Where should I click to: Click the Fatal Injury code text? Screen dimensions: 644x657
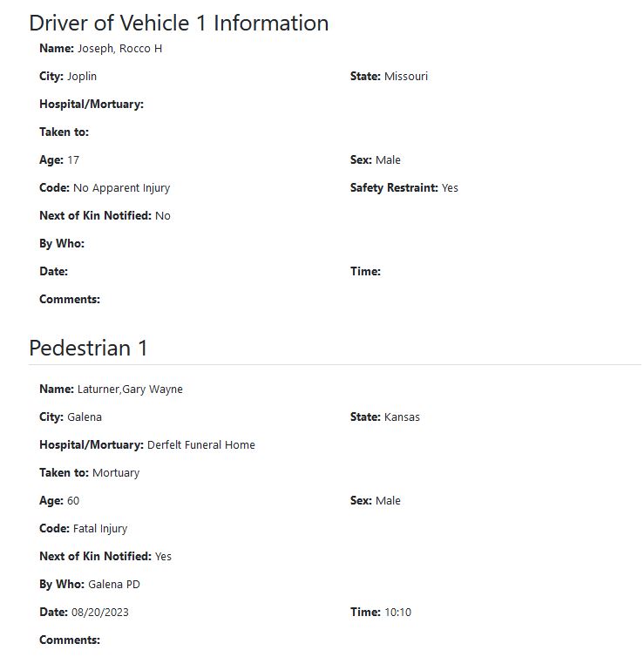coord(100,529)
